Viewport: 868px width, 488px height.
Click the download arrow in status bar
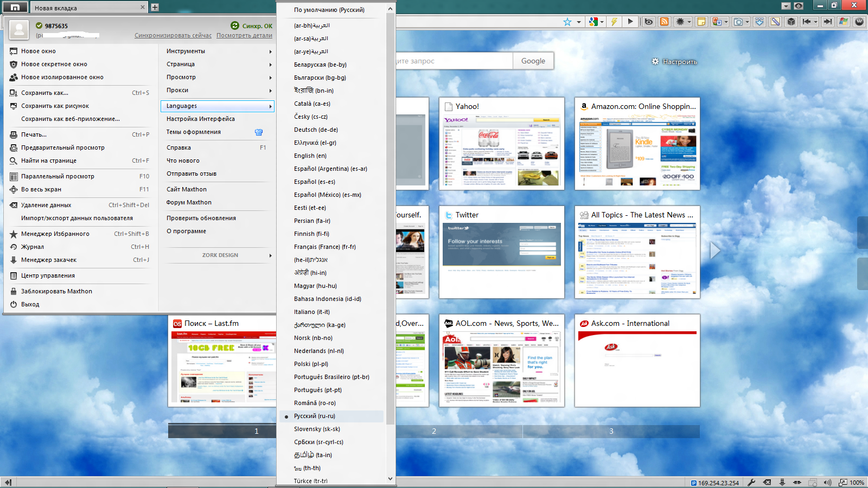pyautogui.click(x=782, y=482)
